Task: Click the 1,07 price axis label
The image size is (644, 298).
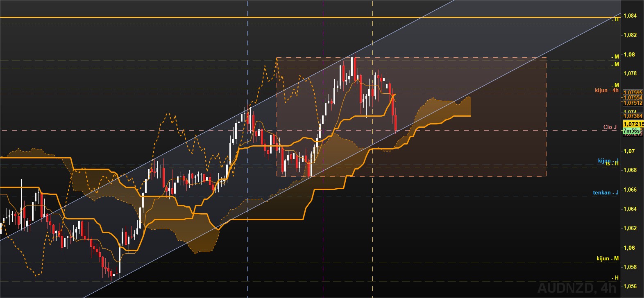Action: coord(629,151)
